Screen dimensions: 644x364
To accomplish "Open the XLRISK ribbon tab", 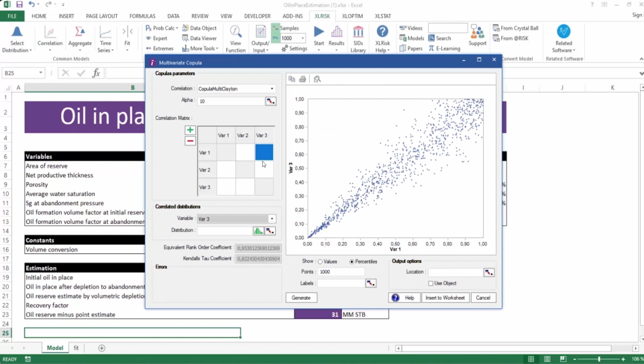I will tap(322, 16).
